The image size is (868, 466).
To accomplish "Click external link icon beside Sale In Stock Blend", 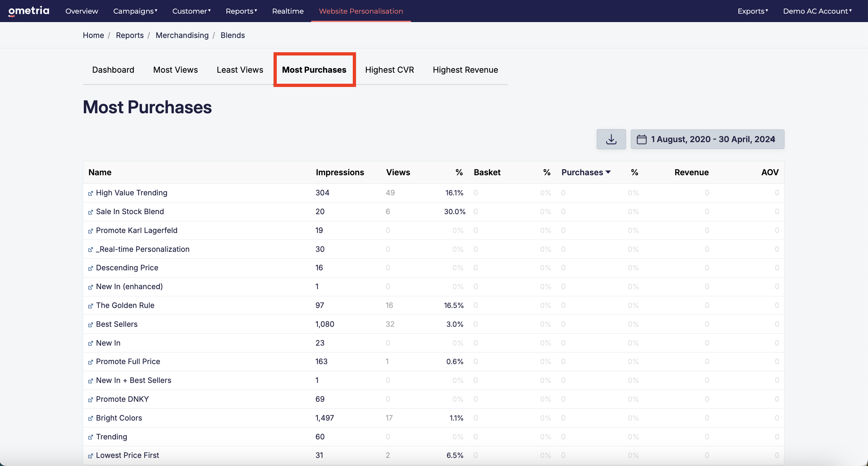I will pyautogui.click(x=90, y=212).
